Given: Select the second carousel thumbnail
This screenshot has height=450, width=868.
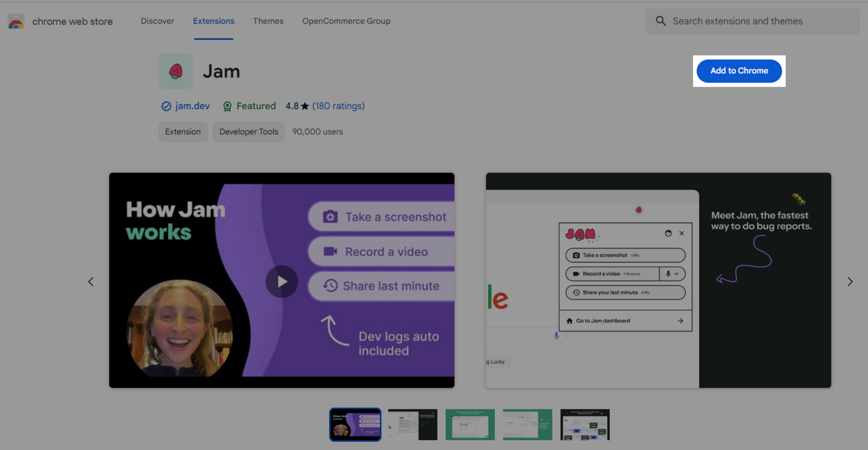Looking at the screenshot, I should (x=413, y=425).
